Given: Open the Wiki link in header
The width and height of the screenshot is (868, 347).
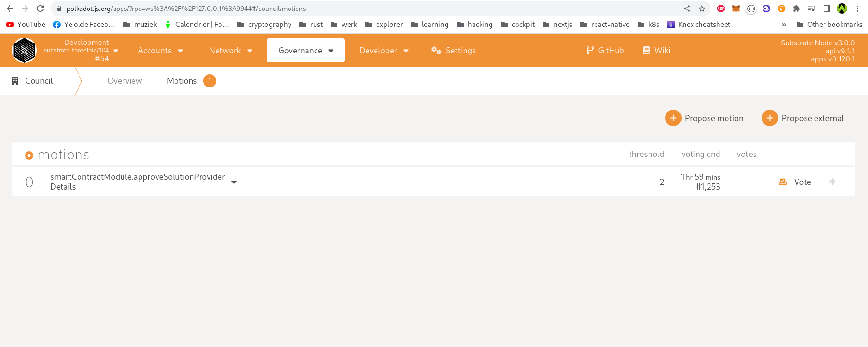Looking at the screenshot, I should coord(656,51).
